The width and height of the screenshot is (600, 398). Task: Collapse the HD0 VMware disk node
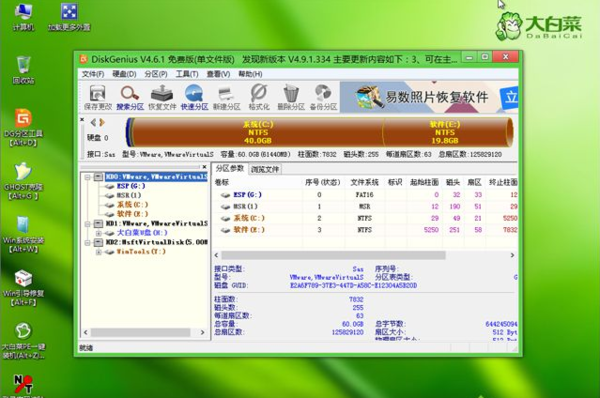(88, 177)
